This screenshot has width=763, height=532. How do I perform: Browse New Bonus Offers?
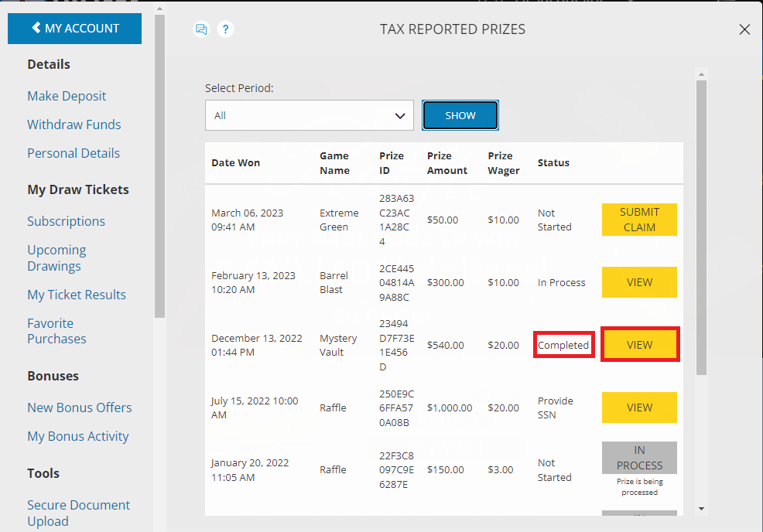(79, 408)
